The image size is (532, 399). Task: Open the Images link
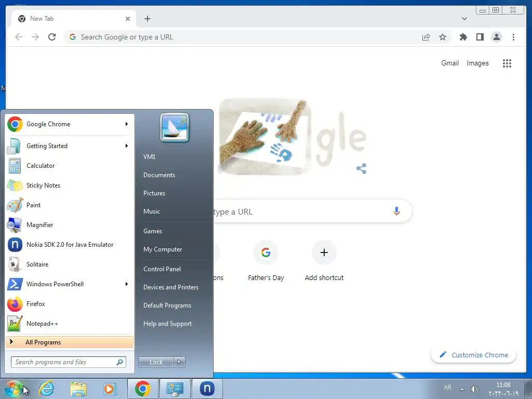pyautogui.click(x=477, y=63)
